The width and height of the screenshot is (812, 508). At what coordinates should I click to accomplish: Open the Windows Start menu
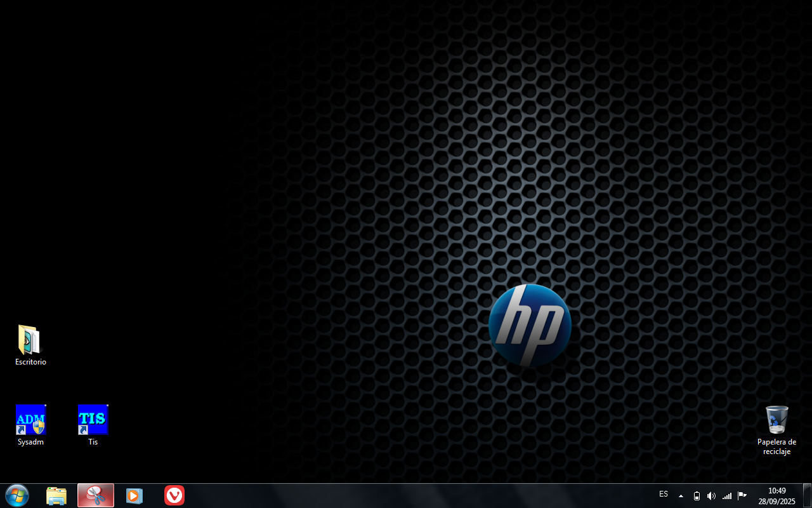coord(16,495)
